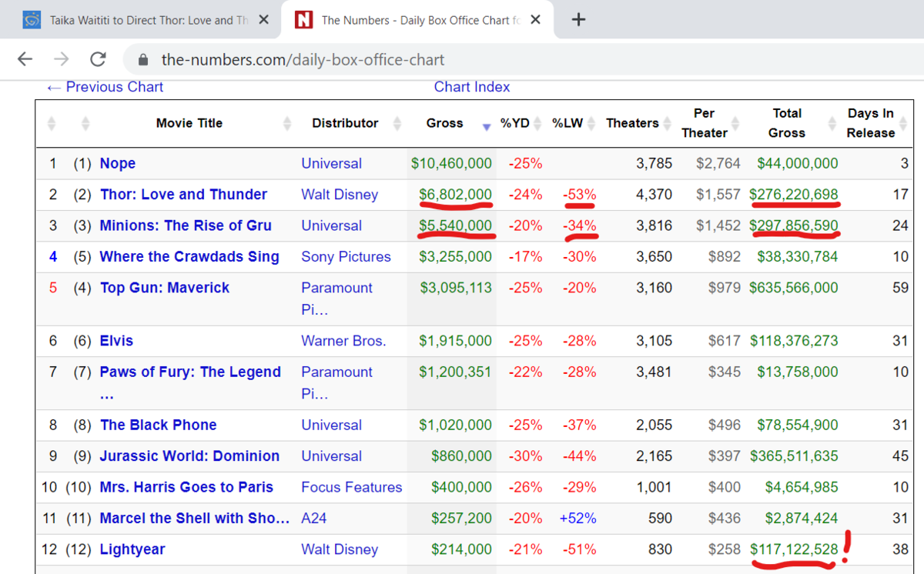
Task: Open a new tab with plus icon
Action: click(579, 20)
